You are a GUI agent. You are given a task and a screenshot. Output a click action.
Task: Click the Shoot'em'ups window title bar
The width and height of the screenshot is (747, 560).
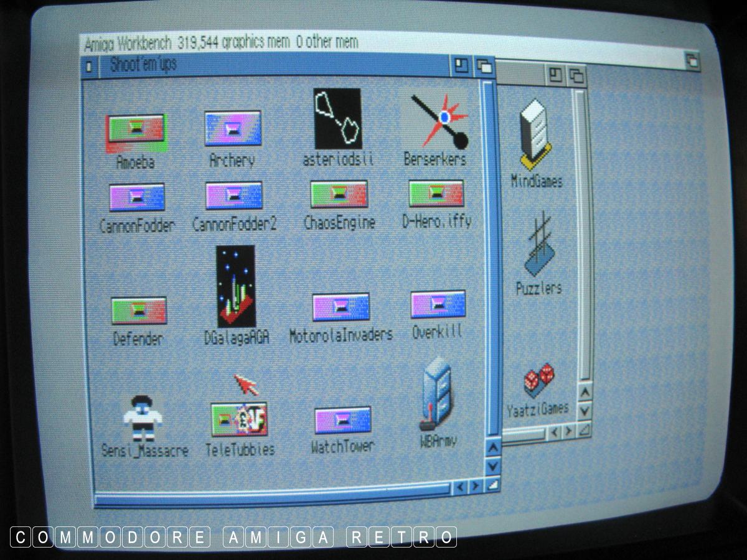[280, 65]
